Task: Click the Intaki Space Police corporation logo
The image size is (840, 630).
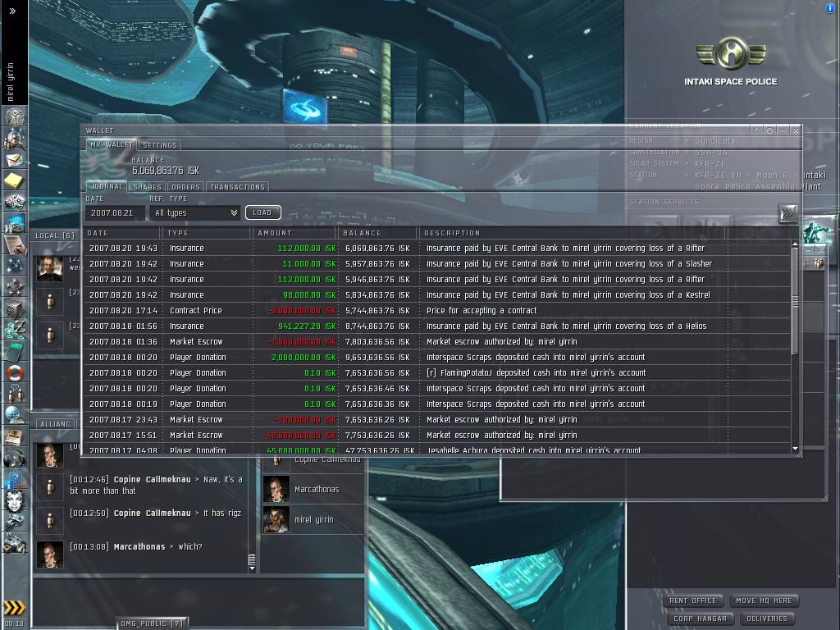Action: pyautogui.click(x=731, y=53)
